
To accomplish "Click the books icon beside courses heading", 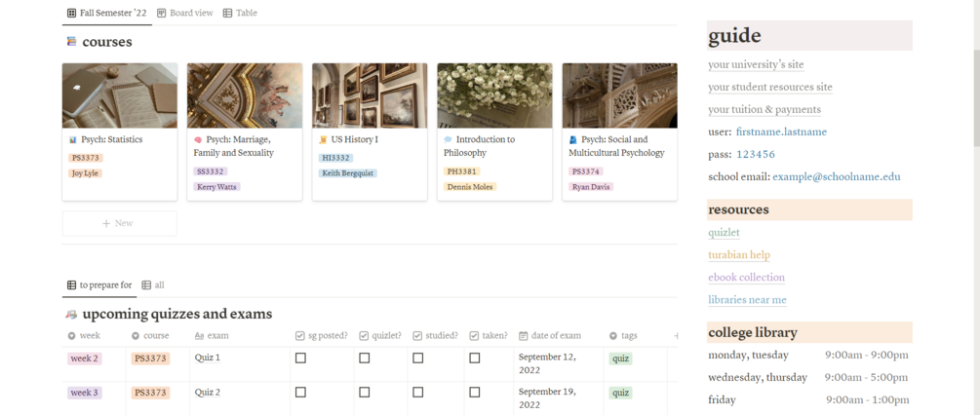I will click(x=71, y=42).
